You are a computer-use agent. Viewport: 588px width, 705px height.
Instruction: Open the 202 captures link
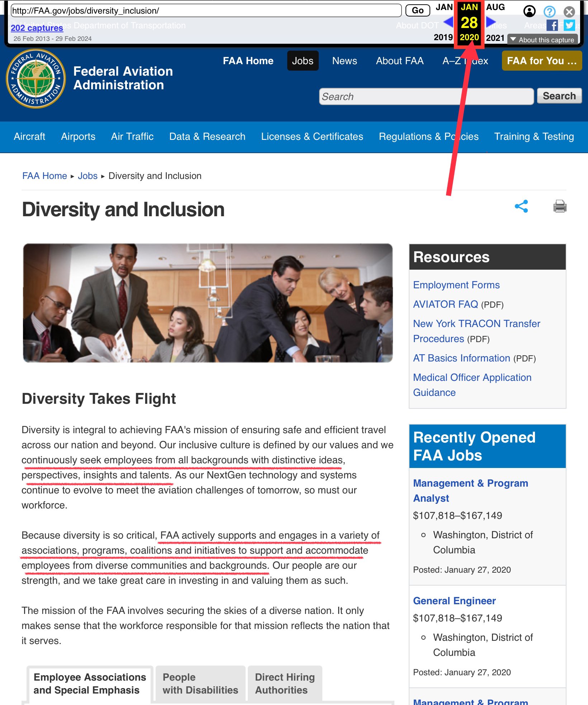pyautogui.click(x=37, y=28)
